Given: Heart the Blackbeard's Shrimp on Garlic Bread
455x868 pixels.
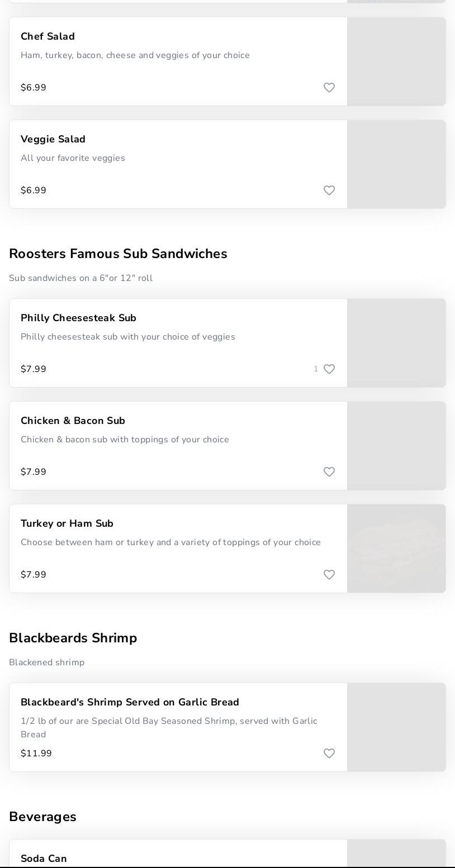Looking at the screenshot, I should [329, 753].
